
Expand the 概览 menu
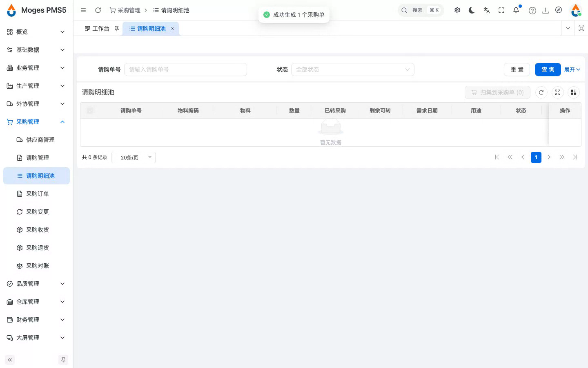pyautogui.click(x=36, y=32)
